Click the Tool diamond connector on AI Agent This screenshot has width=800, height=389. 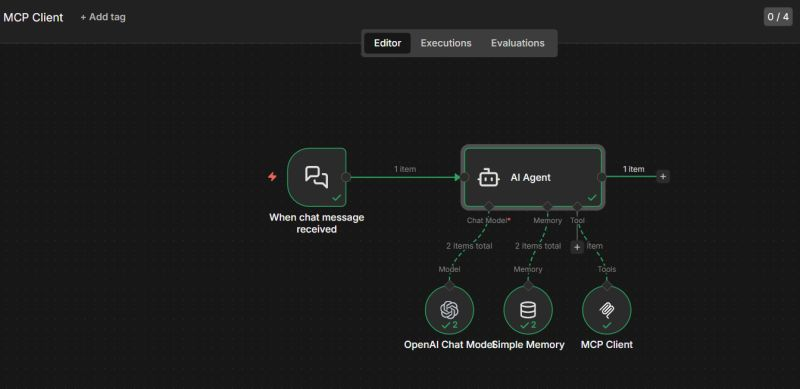(578, 206)
